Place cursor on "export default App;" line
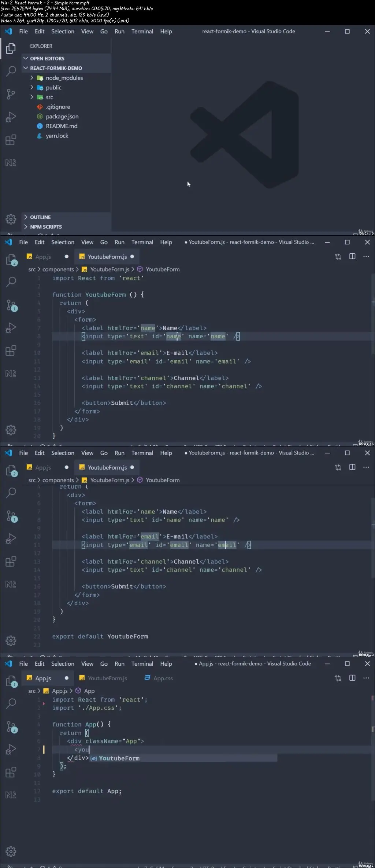 (87, 791)
